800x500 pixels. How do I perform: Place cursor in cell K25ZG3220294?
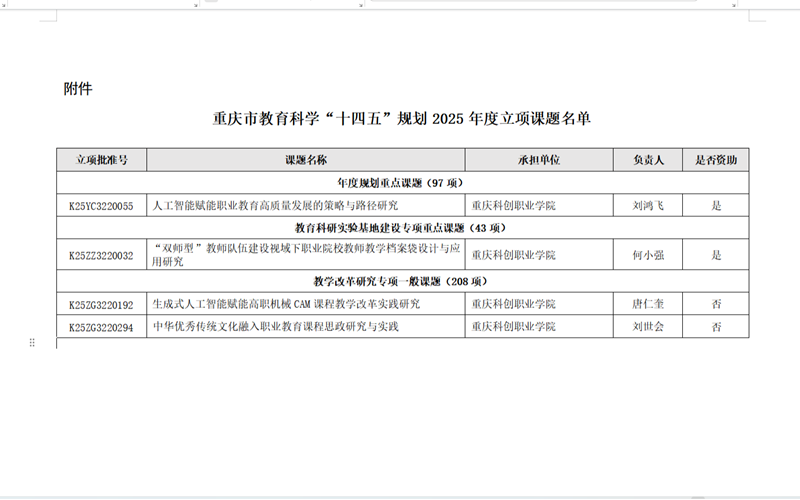coord(102,327)
